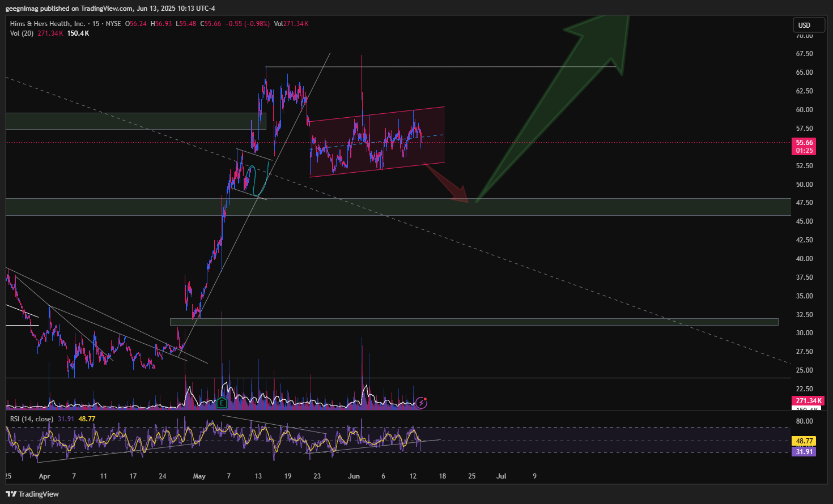Click the '18' date label on time axis
This screenshot has height=504, width=833.
point(443,476)
